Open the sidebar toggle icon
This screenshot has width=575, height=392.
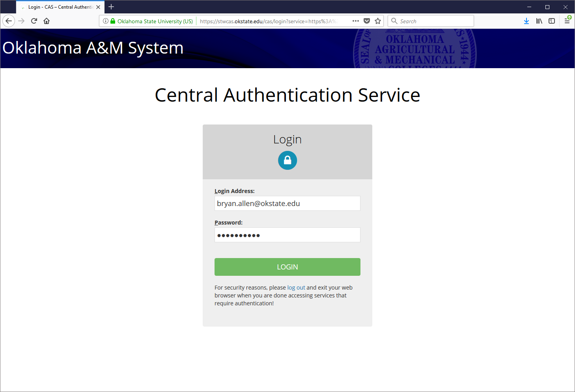click(x=551, y=20)
